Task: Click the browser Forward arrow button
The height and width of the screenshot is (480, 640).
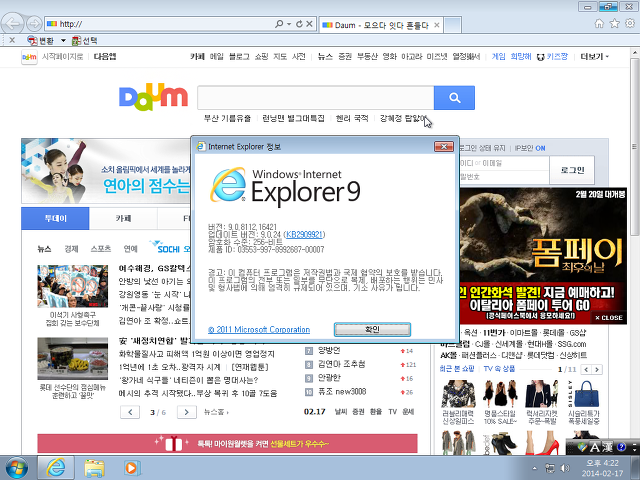Action: click(x=34, y=24)
